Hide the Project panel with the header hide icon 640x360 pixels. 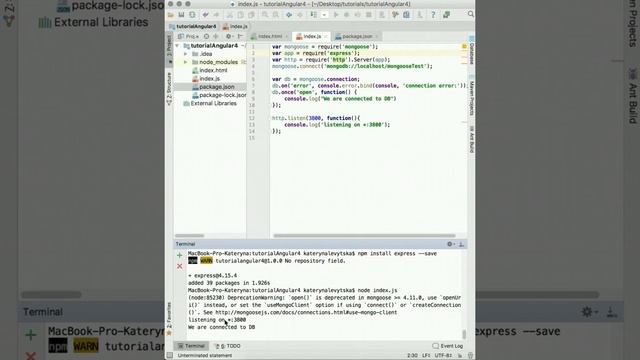[240, 36]
